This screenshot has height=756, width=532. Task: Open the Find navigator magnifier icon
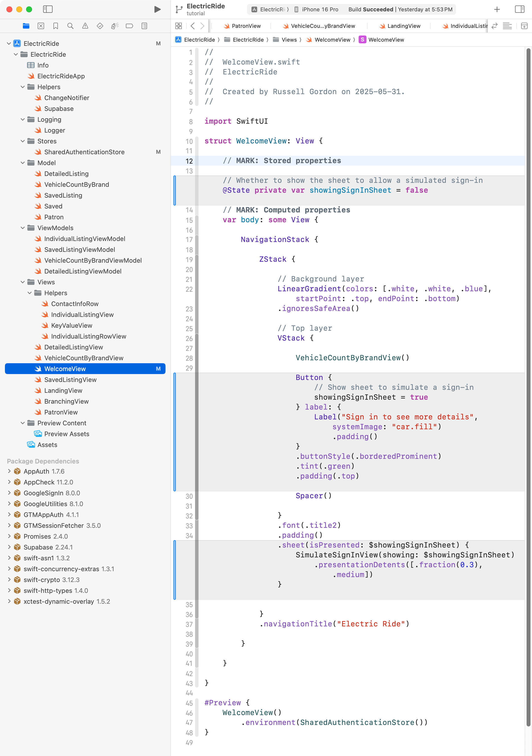pos(70,26)
